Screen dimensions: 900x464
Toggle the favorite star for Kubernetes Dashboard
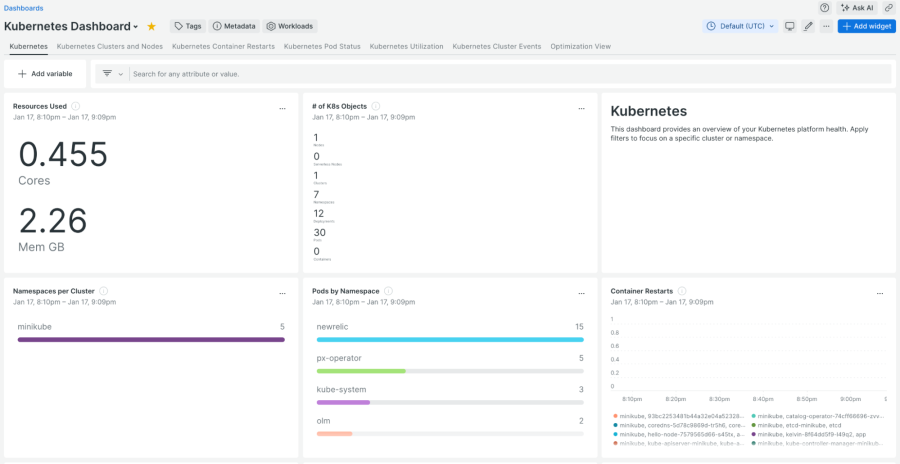coord(151,26)
